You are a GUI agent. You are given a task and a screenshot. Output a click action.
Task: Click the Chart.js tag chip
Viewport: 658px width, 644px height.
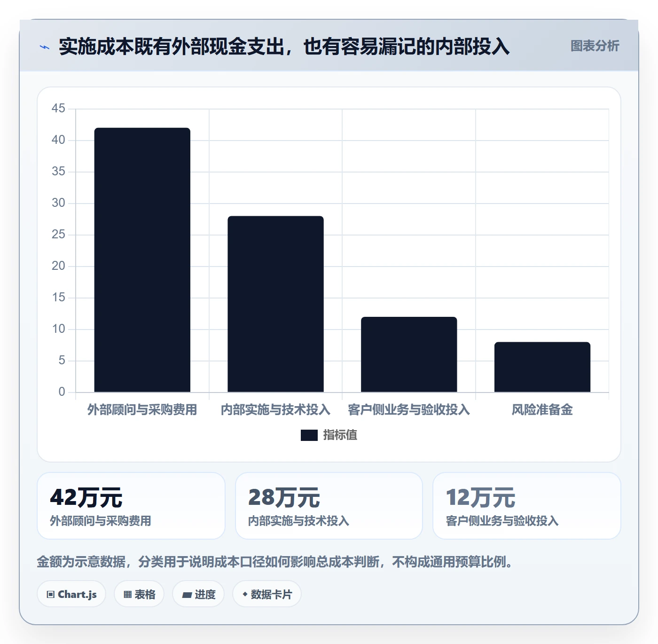click(71, 594)
